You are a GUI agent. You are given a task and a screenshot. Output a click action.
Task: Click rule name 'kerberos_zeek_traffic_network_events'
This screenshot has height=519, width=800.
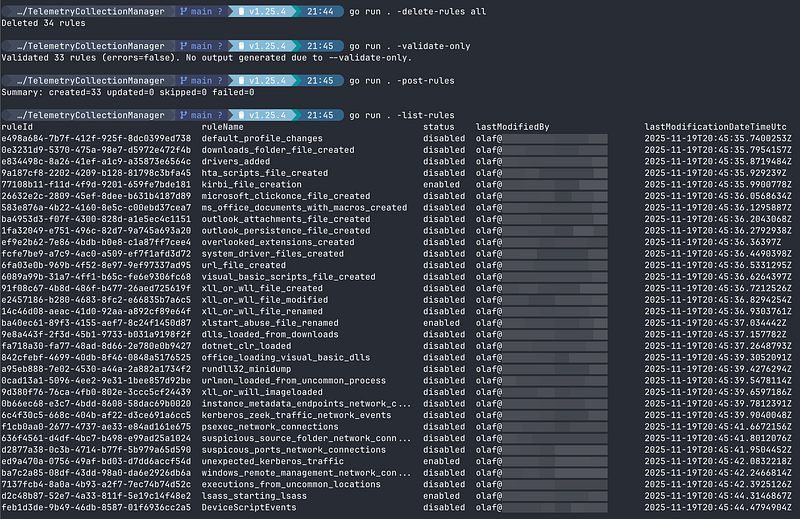tap(296, 415)
